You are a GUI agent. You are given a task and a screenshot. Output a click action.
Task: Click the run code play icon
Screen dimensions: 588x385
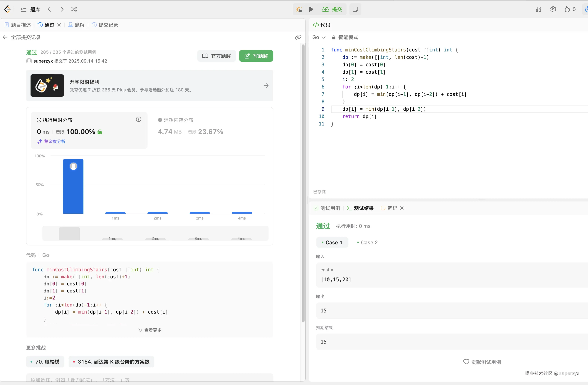[x=311, y=9]
